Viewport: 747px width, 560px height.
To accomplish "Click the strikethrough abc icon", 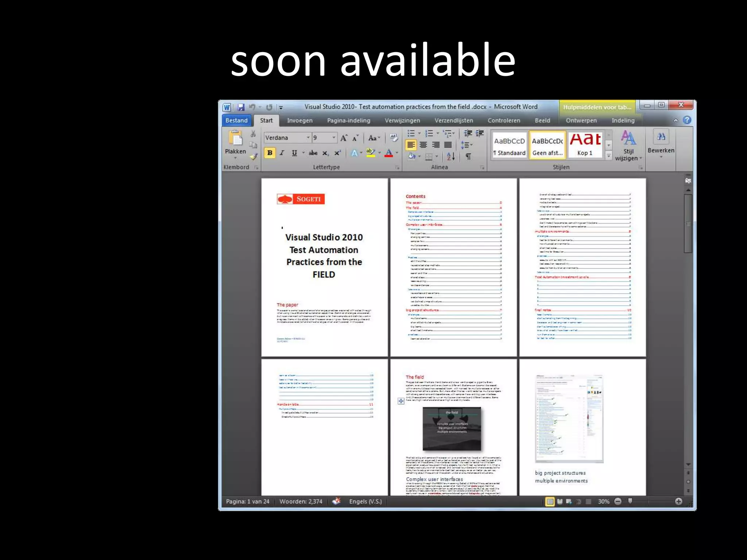I will 313,153.
